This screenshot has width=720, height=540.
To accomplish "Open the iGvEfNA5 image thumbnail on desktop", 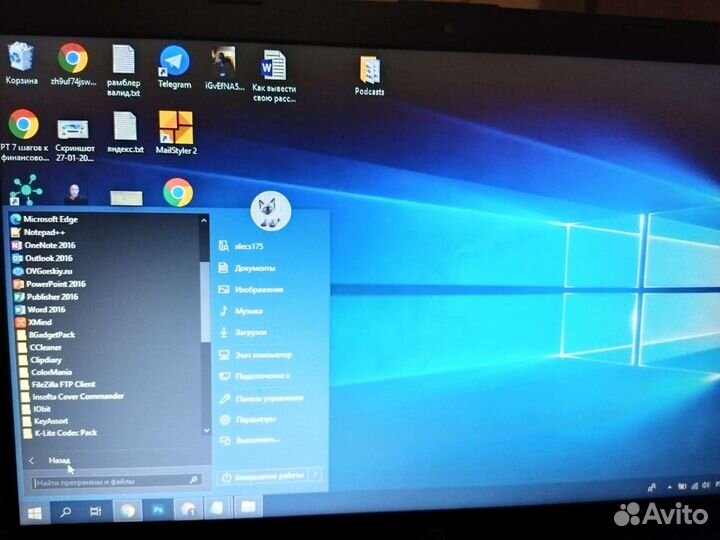I will pos(224,68).
